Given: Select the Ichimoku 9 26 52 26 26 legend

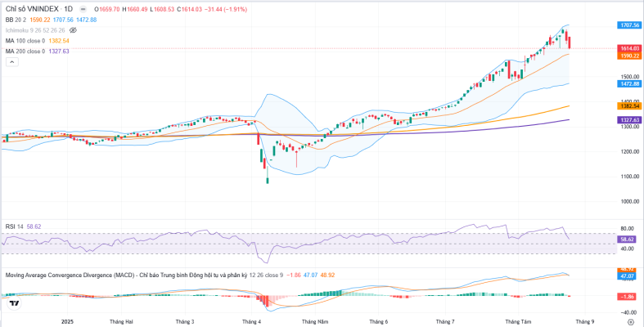Looking at the screenshot, I should point(35,30).
